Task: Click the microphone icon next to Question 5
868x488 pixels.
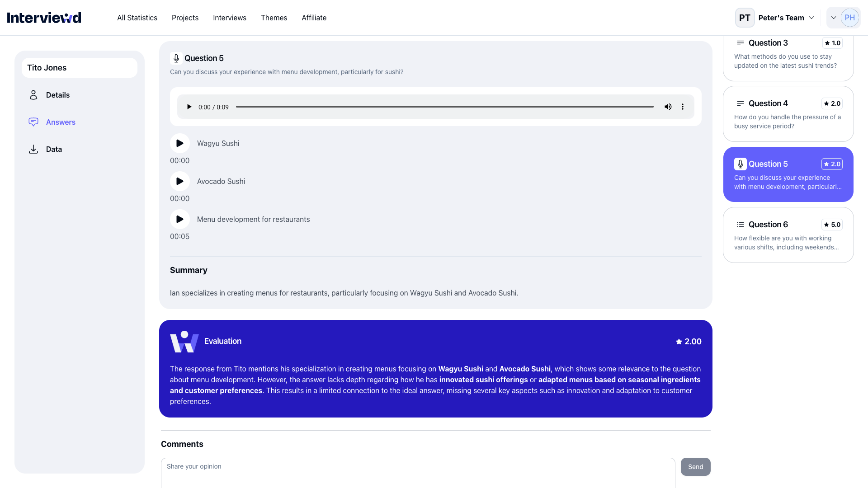Action: coord(176,58)
